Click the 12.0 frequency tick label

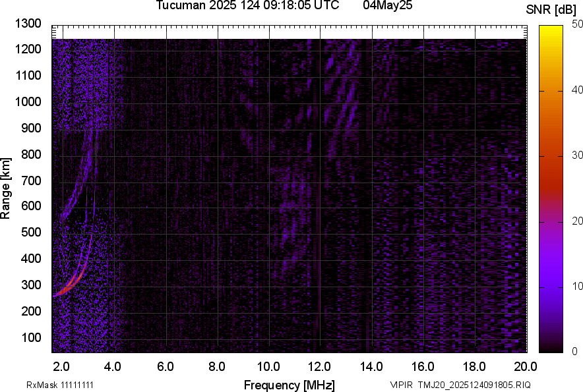pyautogui.click(x=319, y=367)
